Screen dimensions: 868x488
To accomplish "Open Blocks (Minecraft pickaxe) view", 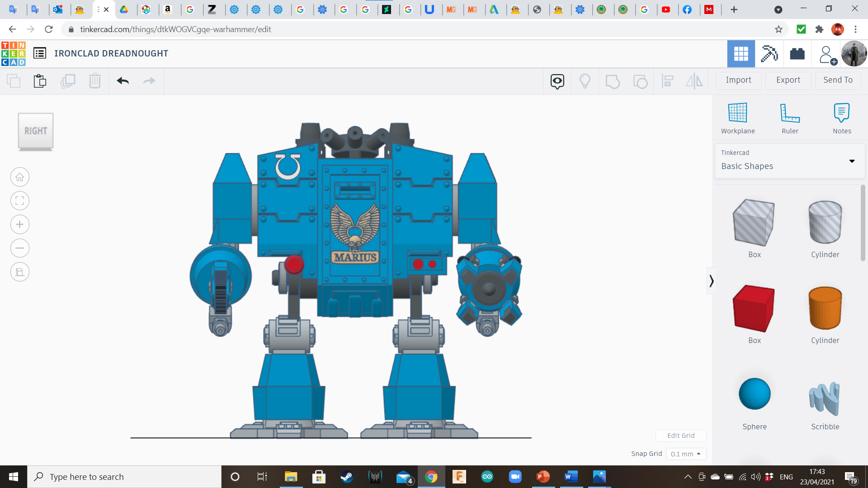I will pyautogui.click(x=769, y=53).
